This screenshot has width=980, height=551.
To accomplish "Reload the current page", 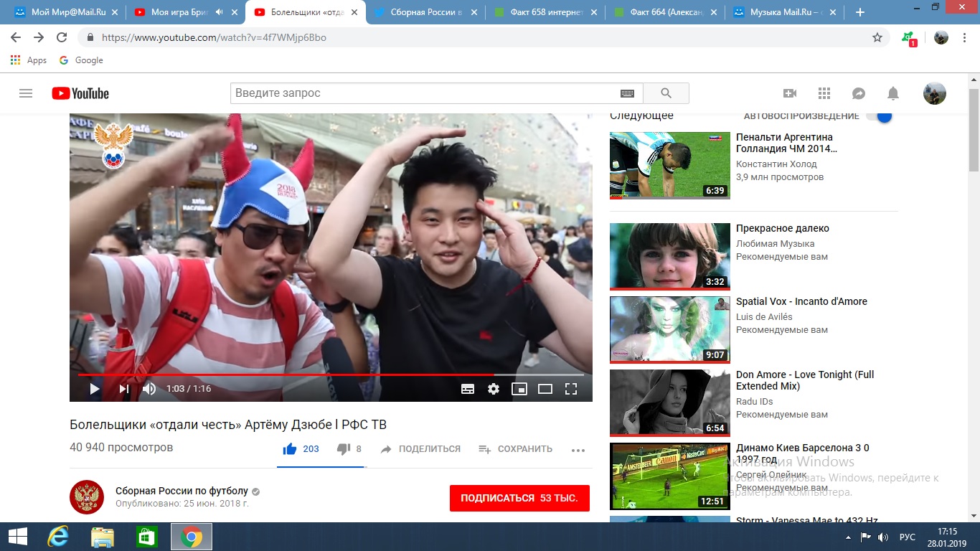I will [62, 37].
